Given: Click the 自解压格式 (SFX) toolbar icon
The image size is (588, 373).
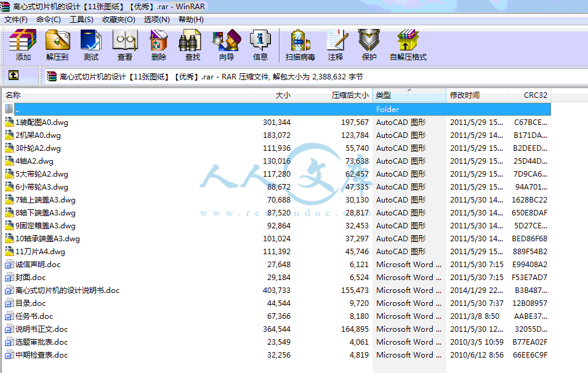Looking at the screenshot, I should [x=408, y=40].
